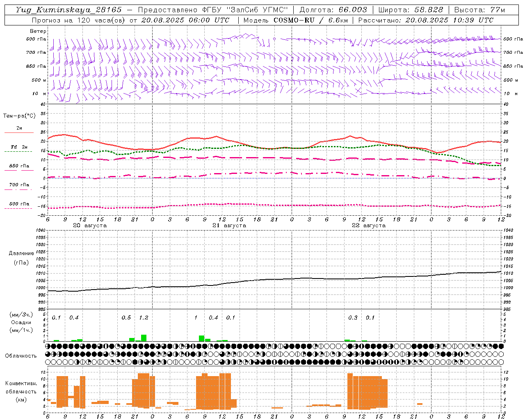
Task: Click the Облачность cloud cover label
Action: point(21,356)
